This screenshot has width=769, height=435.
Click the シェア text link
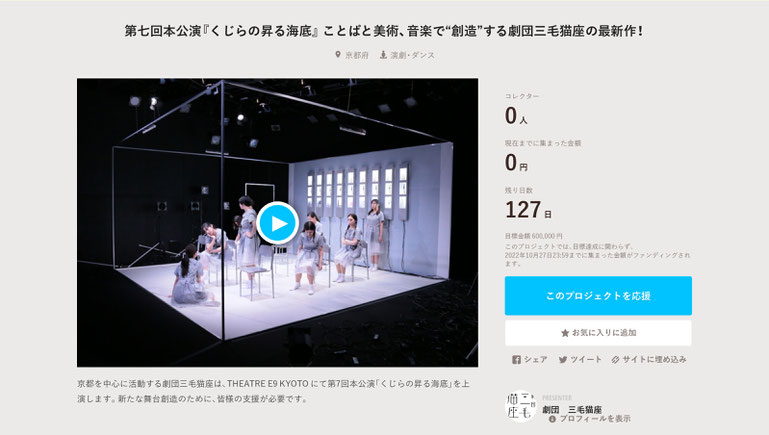point(535,359)
